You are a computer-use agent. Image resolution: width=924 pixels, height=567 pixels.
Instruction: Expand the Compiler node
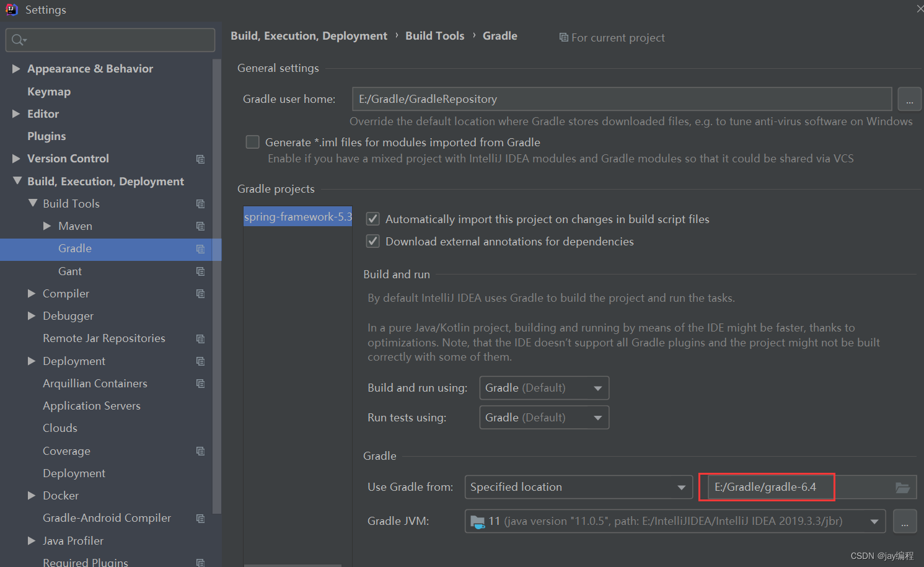[x=32, y=294]
